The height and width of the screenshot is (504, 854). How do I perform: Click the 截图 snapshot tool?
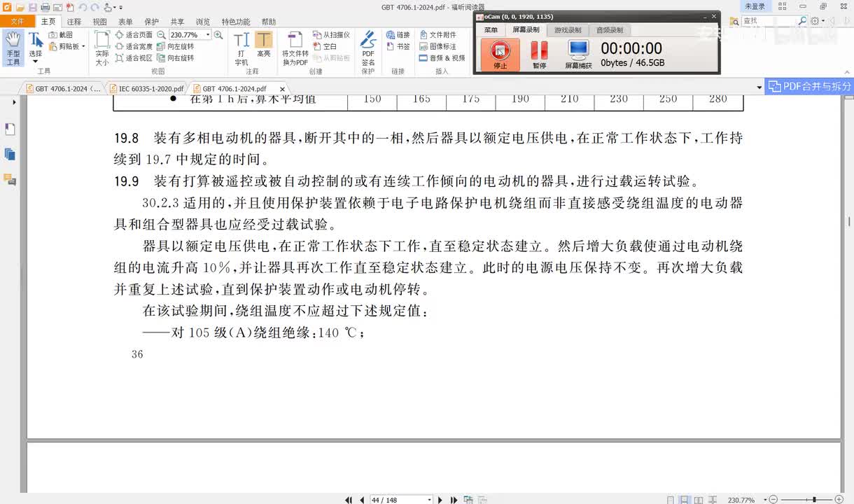pyautogui.click(x=61, y=34)
